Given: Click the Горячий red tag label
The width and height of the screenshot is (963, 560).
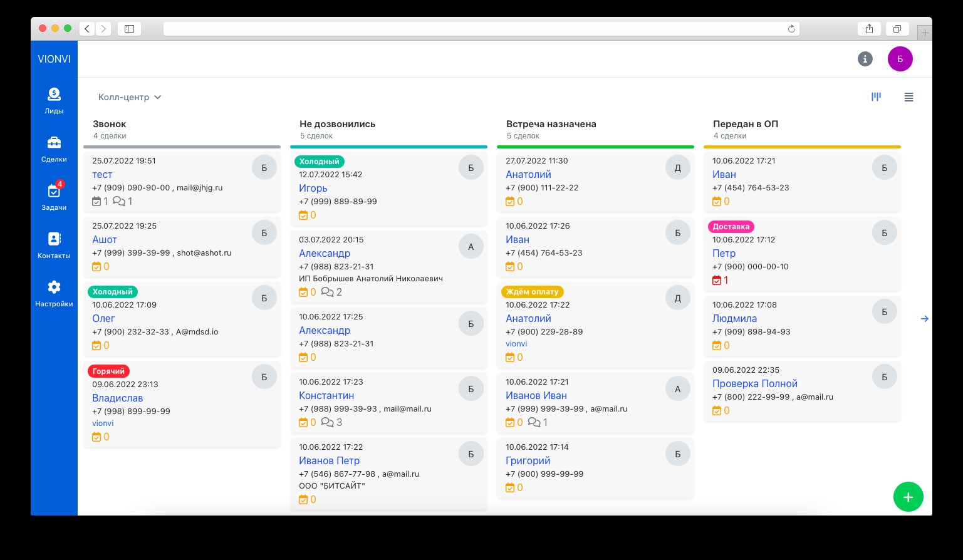Looking at the screenshot, I should point(108,371).
